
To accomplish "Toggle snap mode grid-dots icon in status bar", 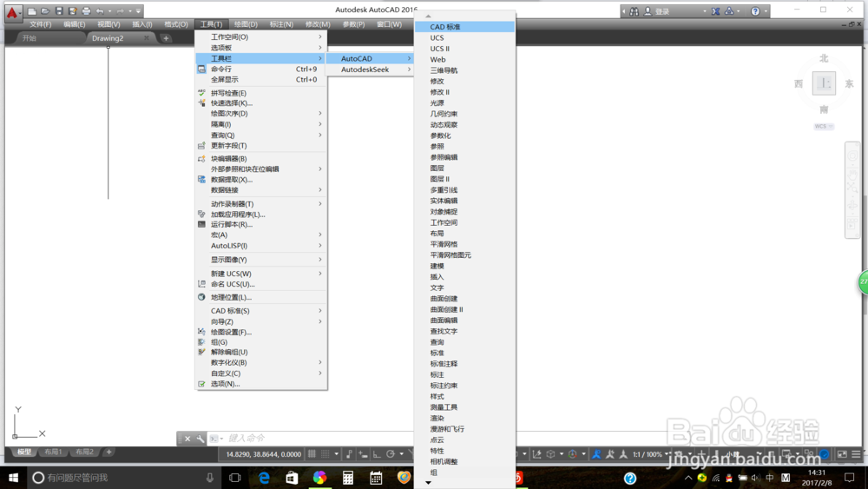I will tap(325, 454).
